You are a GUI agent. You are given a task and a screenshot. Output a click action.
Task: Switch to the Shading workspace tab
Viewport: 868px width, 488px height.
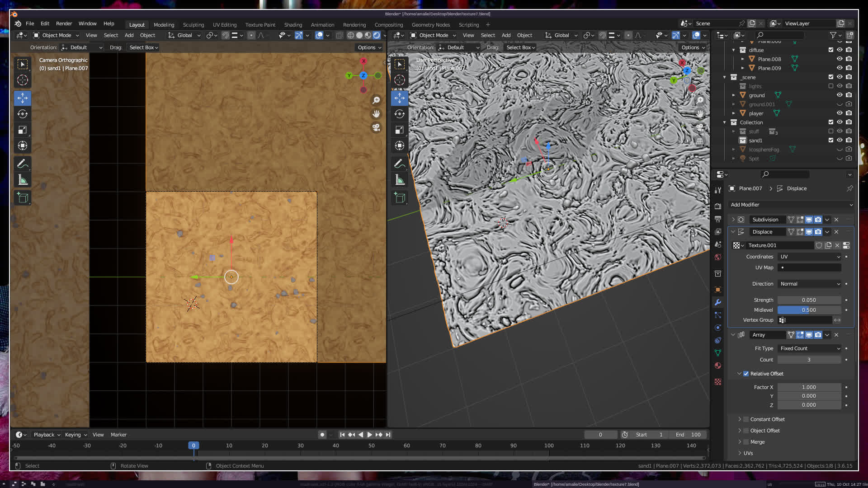coord(293,25)
